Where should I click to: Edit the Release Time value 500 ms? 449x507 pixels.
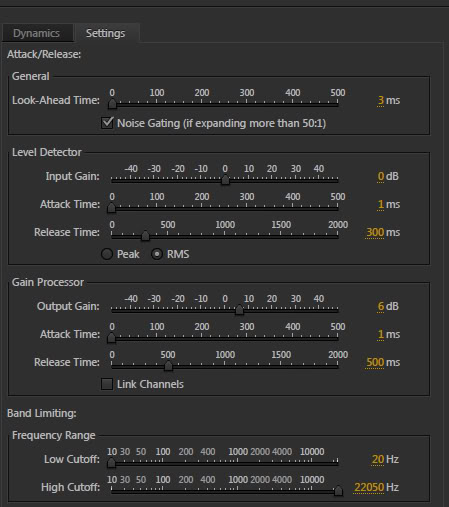click(x=375, y=362)
